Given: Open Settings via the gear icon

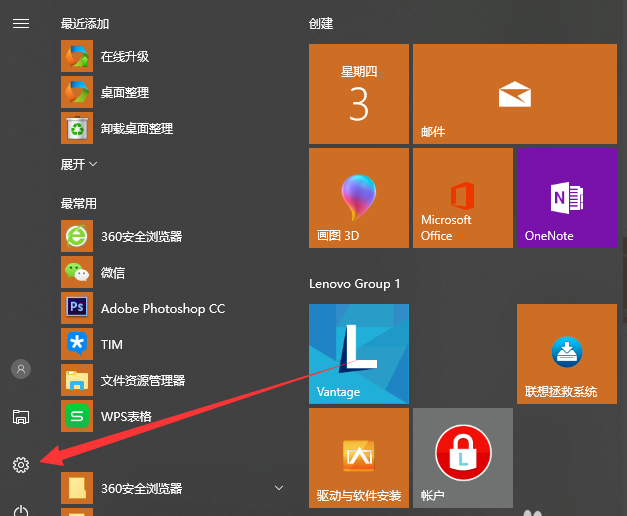Looking at the screenshot, I should [20, 464].
